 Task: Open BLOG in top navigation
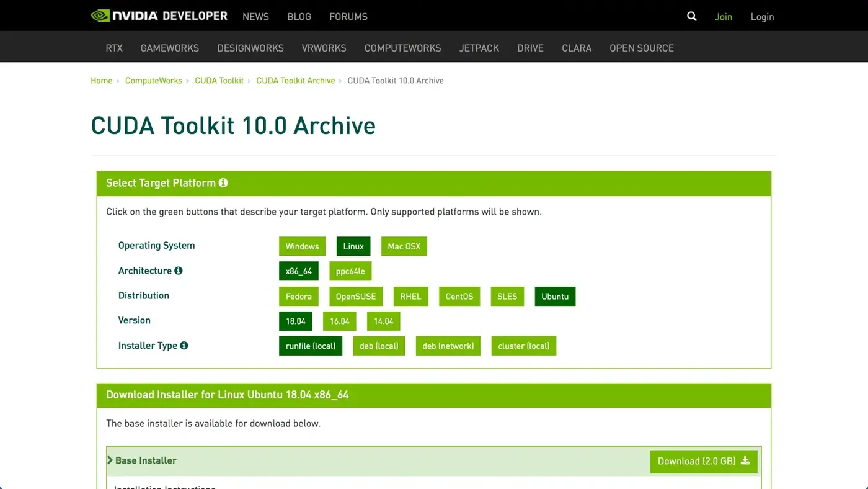coord(299,17)
